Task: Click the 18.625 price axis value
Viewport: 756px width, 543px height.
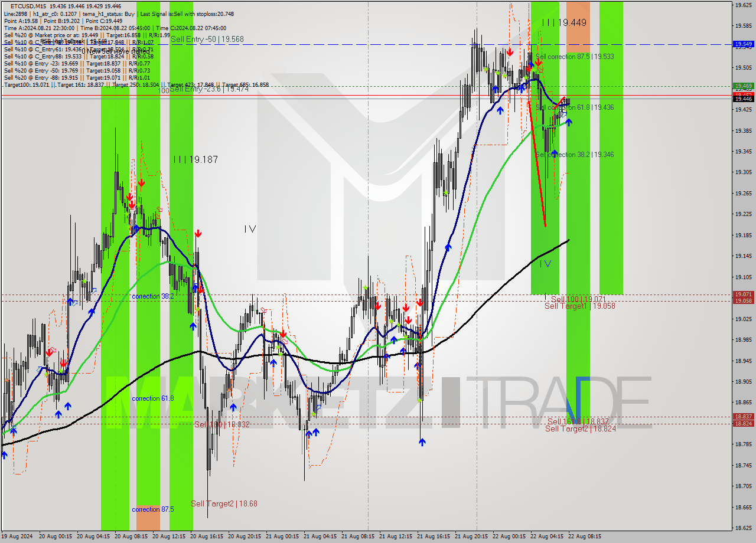Action: pyautogui.click(x=743, y=528)
